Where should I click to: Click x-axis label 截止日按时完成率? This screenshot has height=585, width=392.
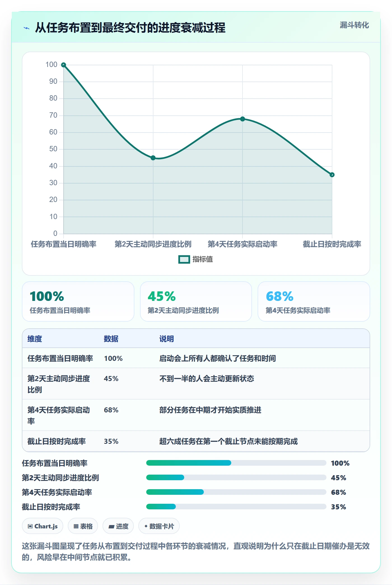point(332,244)
